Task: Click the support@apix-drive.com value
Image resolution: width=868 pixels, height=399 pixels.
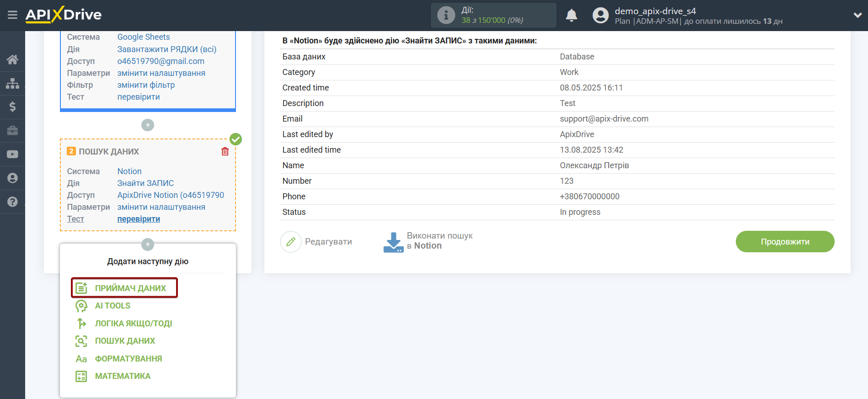Action: coord(604,119)
